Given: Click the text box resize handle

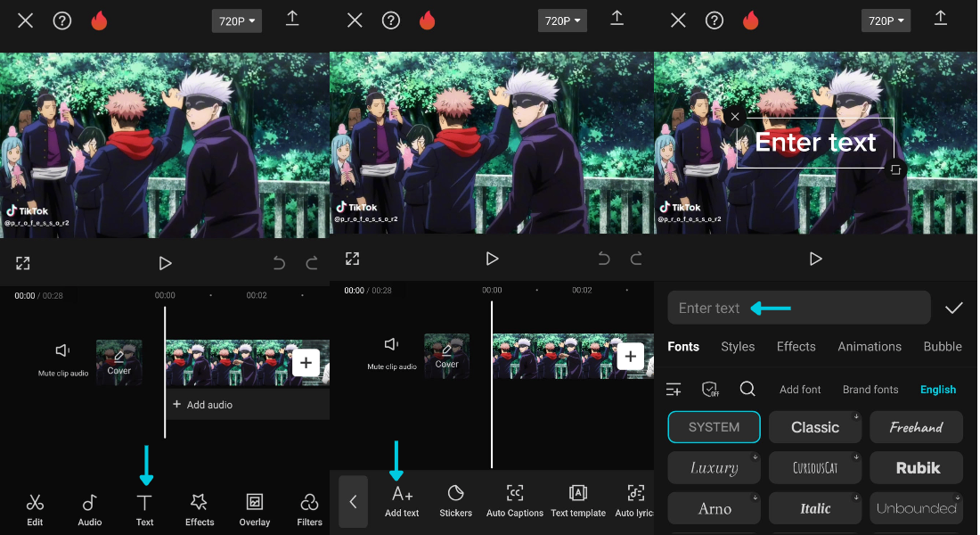Looking at the screenshot, I should coord(895,169).
